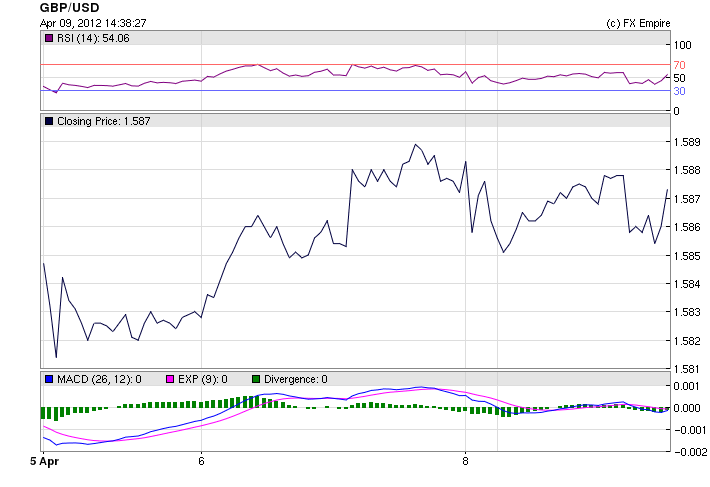Click the price axis label 1.586
The height and width of the screenshot is (487, 710).
[x=687, y=227]
